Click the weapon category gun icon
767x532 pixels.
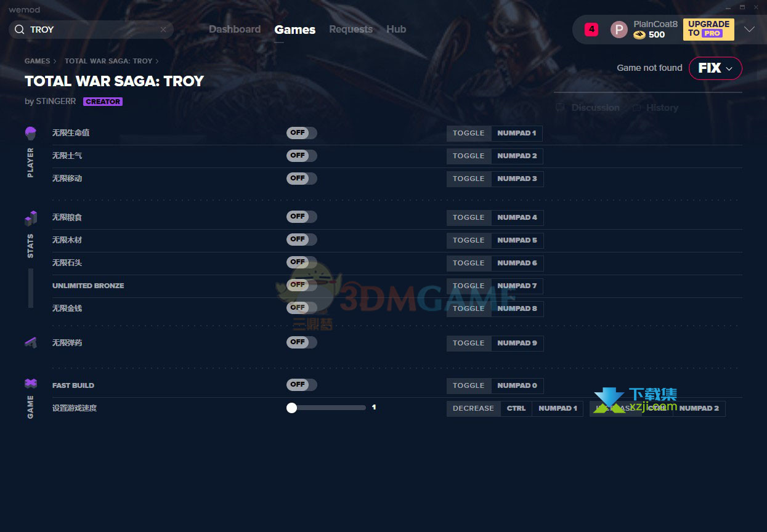tap(31, 342)
